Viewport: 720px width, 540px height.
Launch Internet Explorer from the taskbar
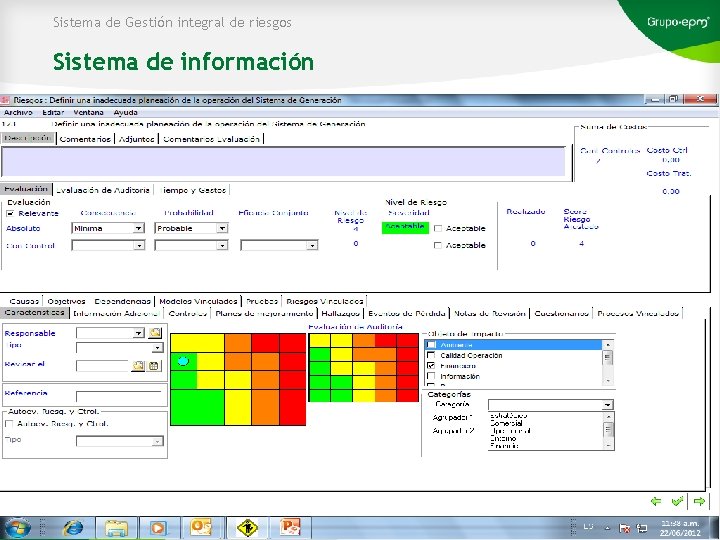[x=73, y=528]
